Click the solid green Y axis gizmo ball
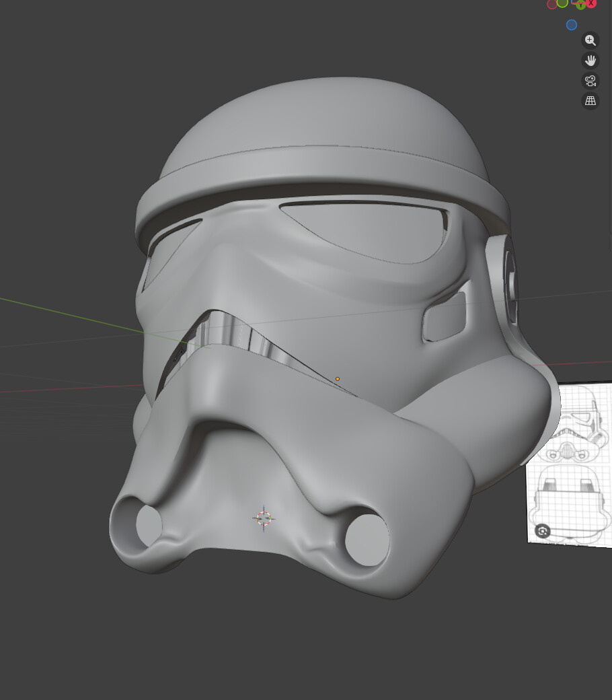The image size is (612, 700). pos(580,5)
